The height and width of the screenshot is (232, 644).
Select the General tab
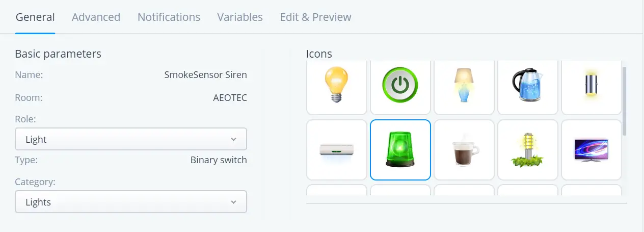tap(35, 17)
